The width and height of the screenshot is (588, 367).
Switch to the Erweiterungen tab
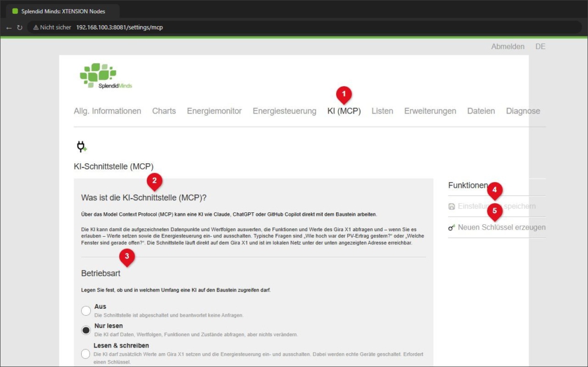tap(430, 111)
